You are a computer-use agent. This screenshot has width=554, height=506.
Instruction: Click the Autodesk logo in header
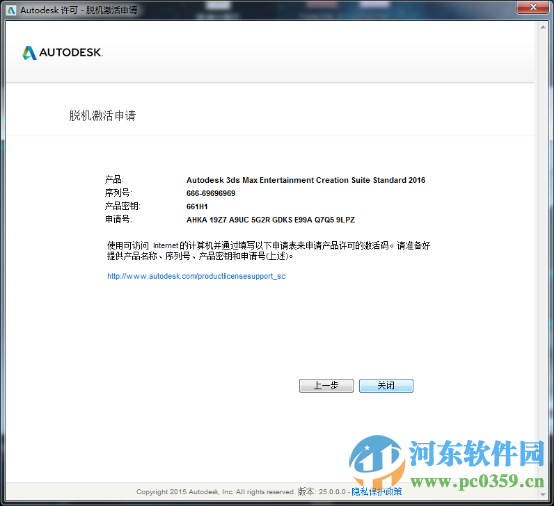pos(63,53)
